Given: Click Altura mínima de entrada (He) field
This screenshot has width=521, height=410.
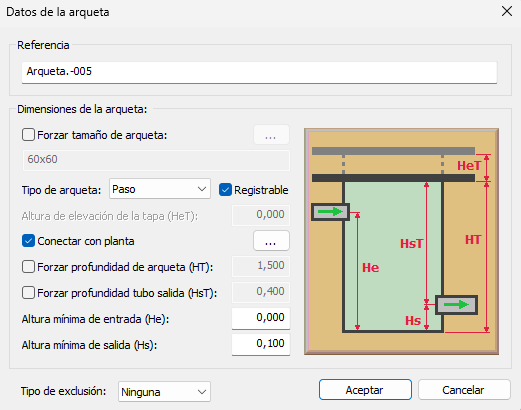Looking at the screenshot, I should point(261,318).
